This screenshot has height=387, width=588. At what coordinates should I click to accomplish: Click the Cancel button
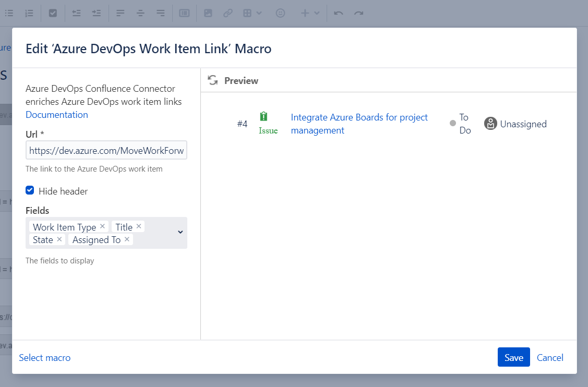550,357
